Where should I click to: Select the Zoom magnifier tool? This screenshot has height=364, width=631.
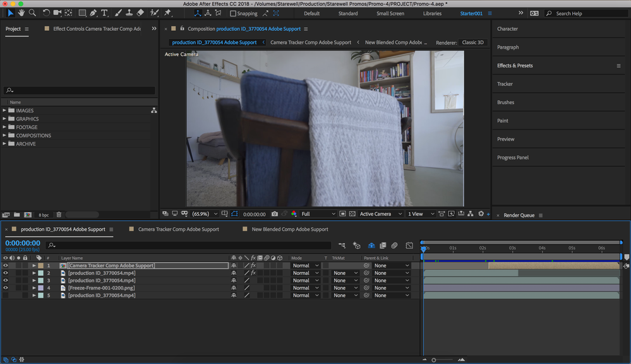pyautogui.click(x=32, y=13)
